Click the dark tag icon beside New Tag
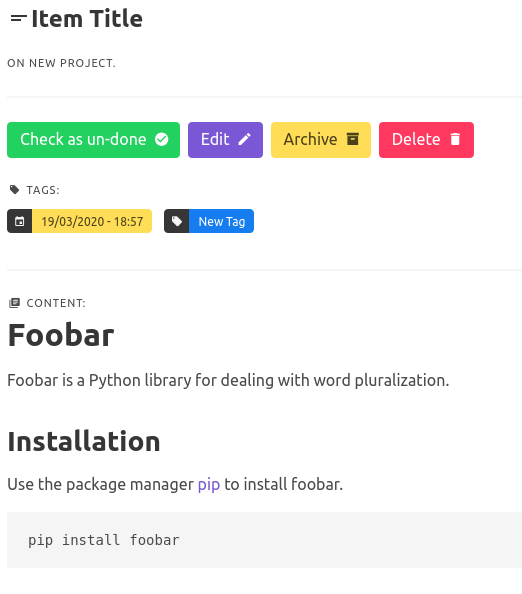Image resolution: width=522 pixels, height=594 pixels. click(x=177, y=221)
